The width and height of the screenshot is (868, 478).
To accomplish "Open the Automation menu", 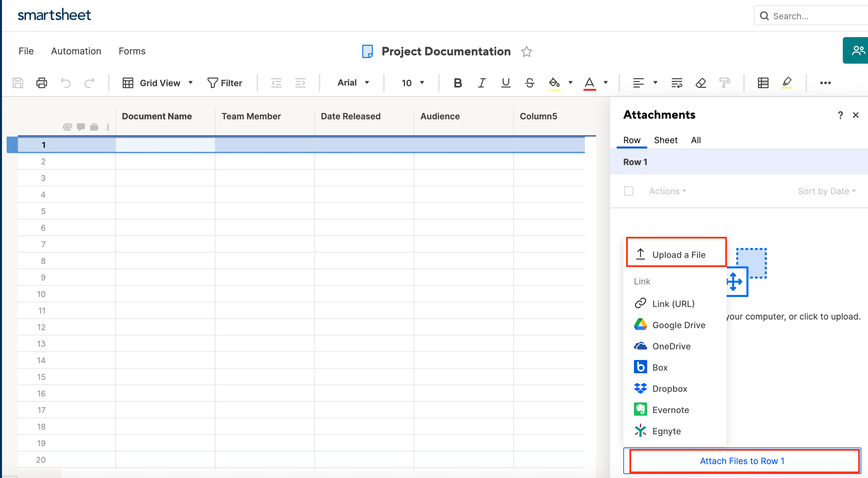I will click(76, 51).
